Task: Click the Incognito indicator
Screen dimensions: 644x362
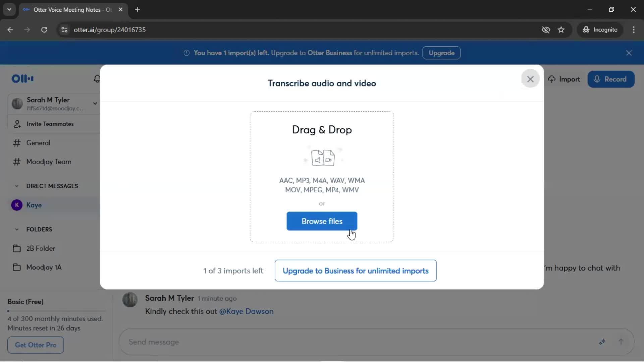Action: (x=600, y=30)
